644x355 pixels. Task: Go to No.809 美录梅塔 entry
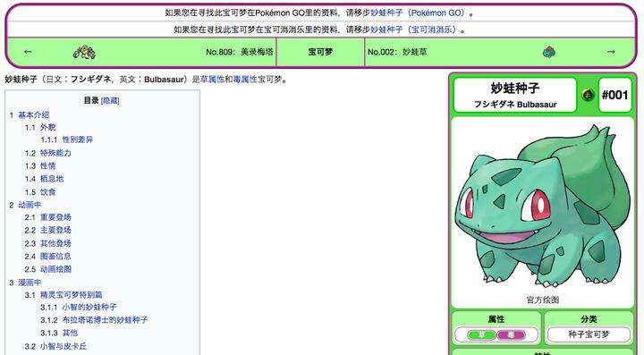[x=240, y=52]
